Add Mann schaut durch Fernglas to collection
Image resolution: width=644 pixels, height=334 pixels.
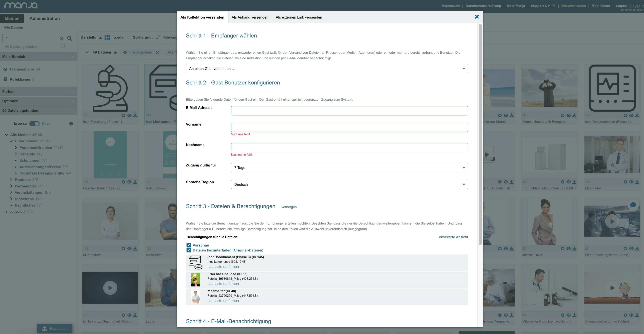click(563, 115)
